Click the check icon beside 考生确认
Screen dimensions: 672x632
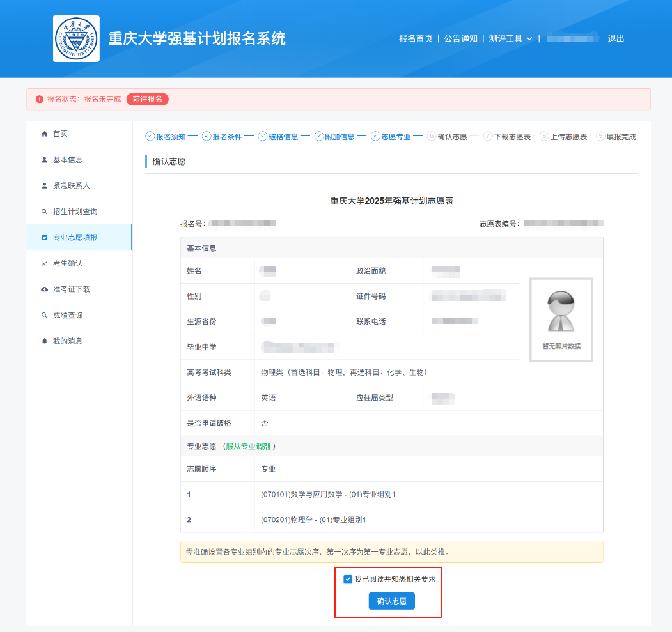click(44, 263)
